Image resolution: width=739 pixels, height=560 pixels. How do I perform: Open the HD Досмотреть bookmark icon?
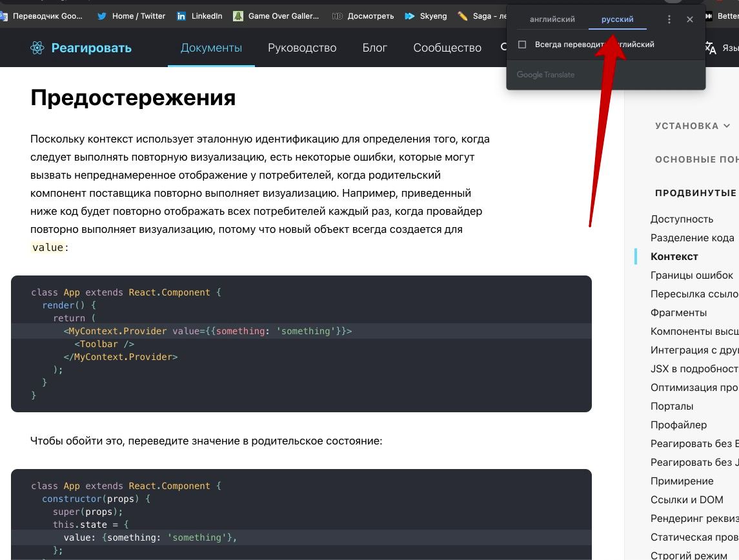click(x=337, y=16)
